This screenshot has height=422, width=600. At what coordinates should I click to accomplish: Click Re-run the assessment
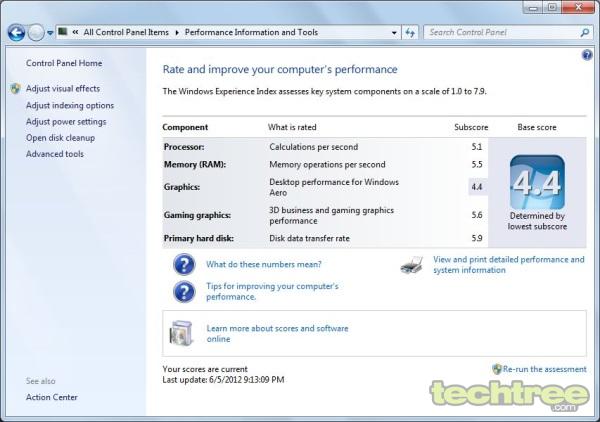pos(545,369)
